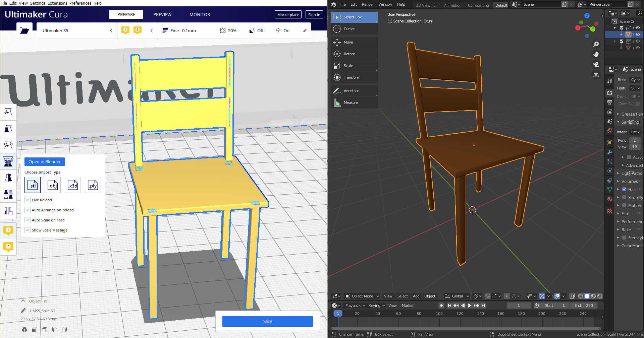Switch to 3D view camera icon in Cura

pyautogui.click(x=24, y=330)
